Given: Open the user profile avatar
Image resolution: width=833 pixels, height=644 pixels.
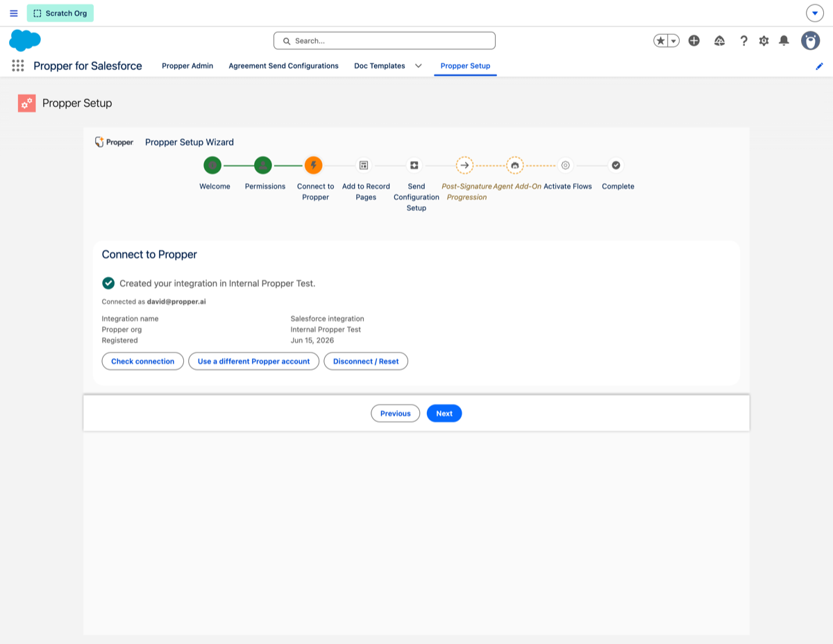Looking at the screenshot, I should [x=810, y=41].
